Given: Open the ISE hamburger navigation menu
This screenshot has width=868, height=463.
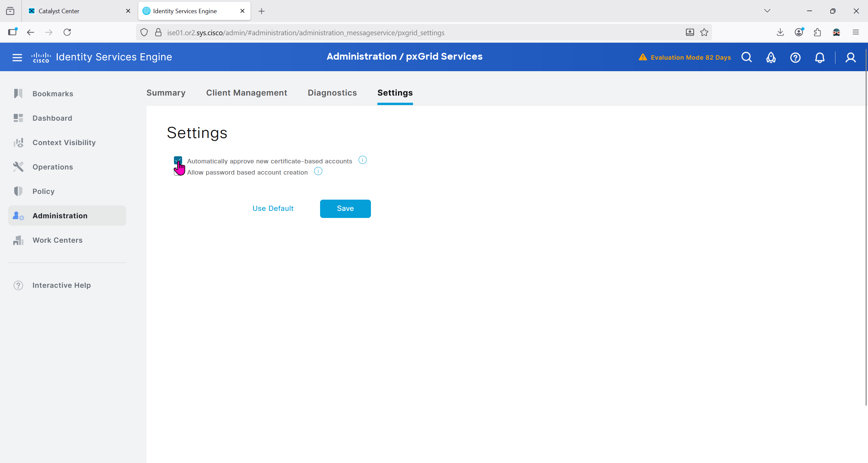Looking at the screenshot, I should [x=17, y=57].
